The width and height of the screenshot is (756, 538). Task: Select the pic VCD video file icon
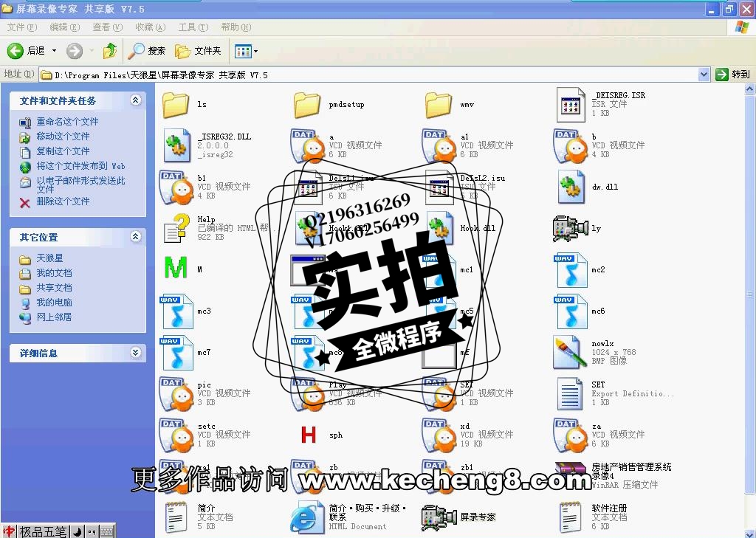(176, 394)
